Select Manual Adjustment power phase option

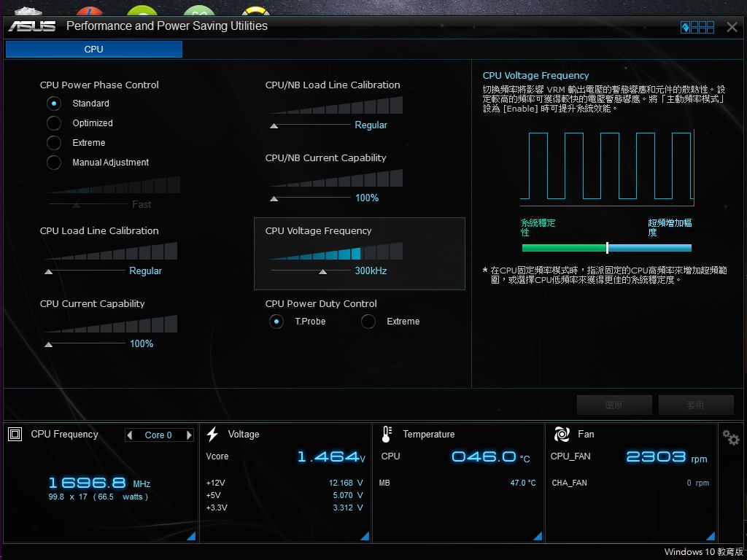pos(54,163)
